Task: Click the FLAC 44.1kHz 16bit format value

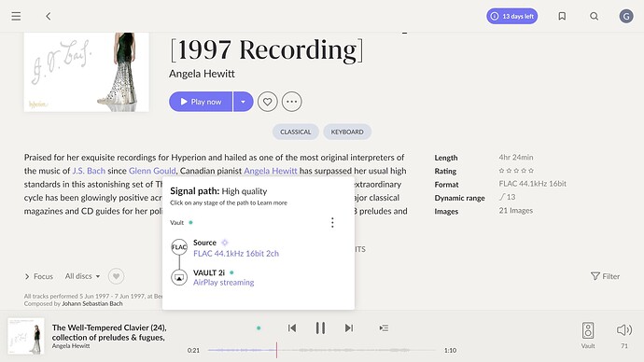Action: (532, 184)
